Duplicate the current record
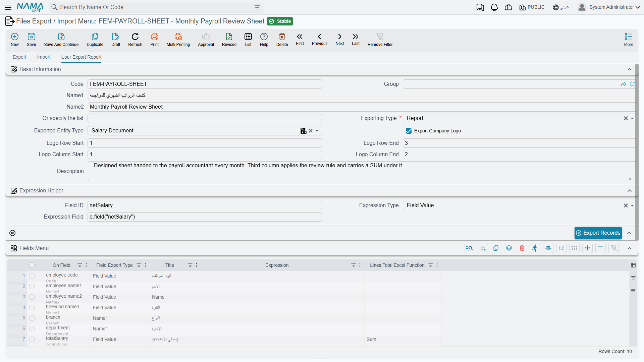This screenshot has width=644, height=362. click(x=95, y=37)
